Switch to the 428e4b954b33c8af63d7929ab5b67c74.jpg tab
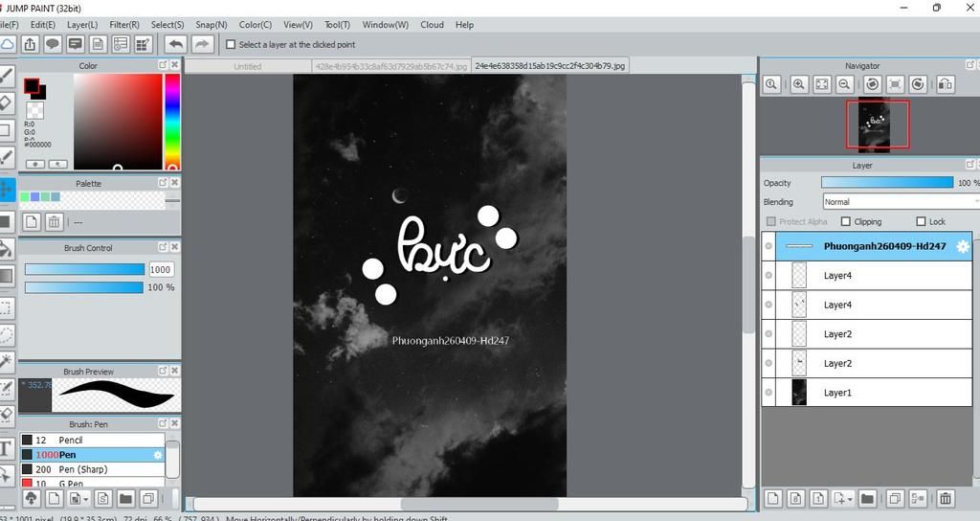980x521 pixels. pyautogui.click(x=391, y=66)
